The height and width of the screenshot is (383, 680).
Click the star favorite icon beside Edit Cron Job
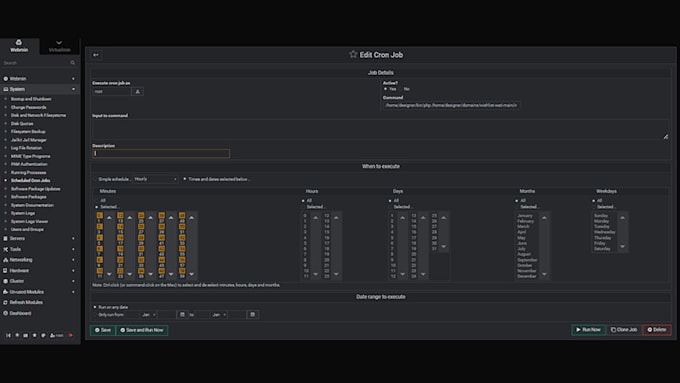coord(353,54)
